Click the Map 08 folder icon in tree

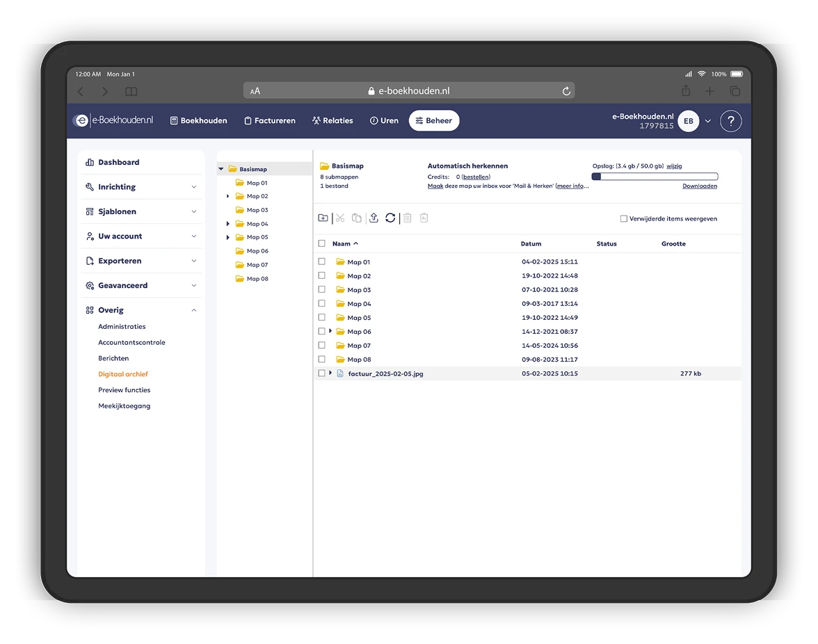point(240,278)
